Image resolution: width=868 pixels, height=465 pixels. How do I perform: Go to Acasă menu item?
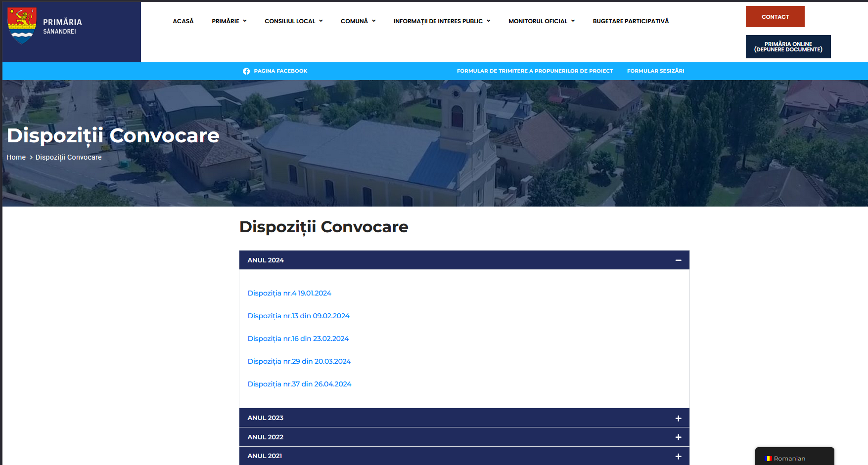[x=183, y=21]
